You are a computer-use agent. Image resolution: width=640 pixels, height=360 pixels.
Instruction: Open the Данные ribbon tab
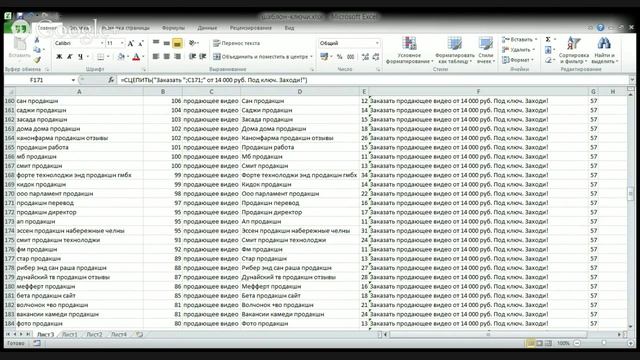click(x=207, y=28)
